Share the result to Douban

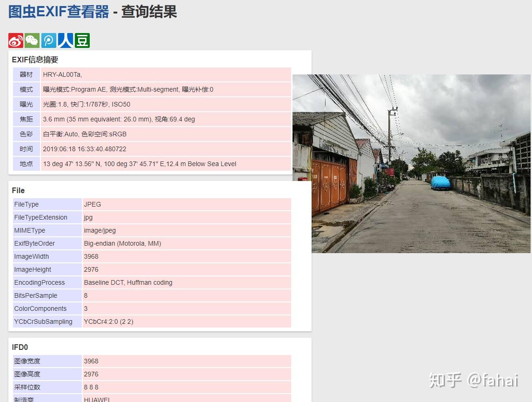click(82, 40)
